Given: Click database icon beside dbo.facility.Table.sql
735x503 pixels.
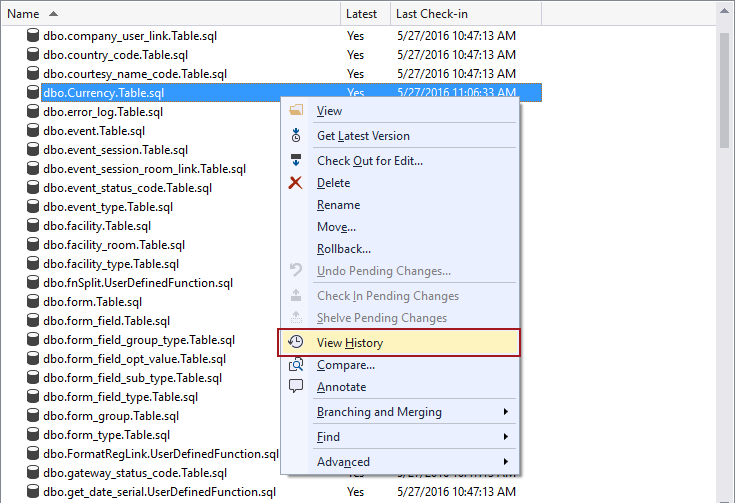Looking at the screenshot, I should (x=34, y=226).
